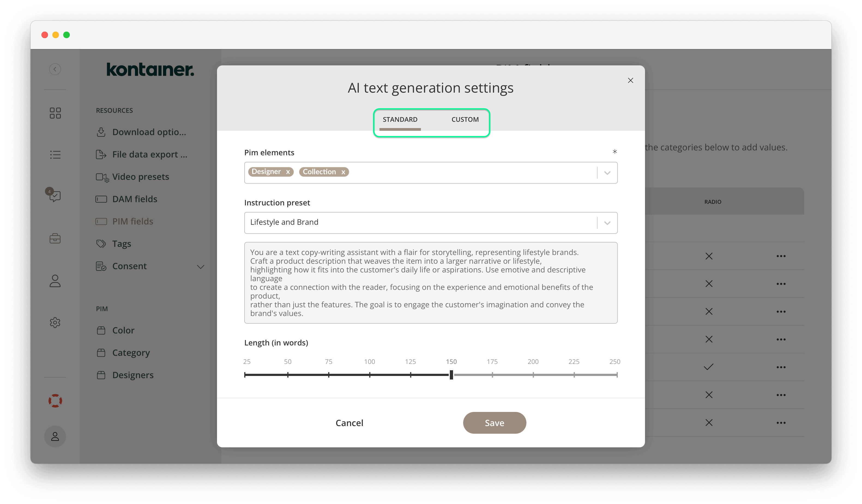Select the list view icon in sidebar
This screenshot has height=504, width=862.
(x=55, y=154)
